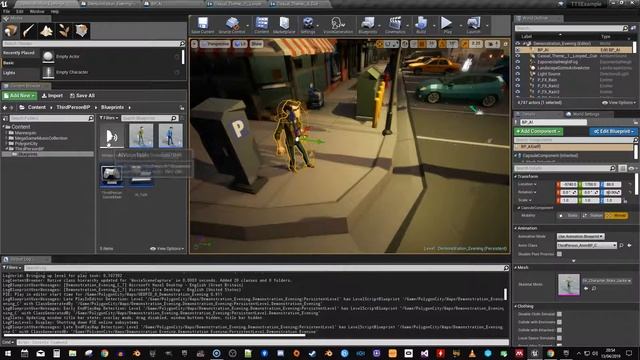The width and height of the screenshot is (640, 360).
Task: Open the property matrix grid icon in Details
Action: pyautogui.click(x=622, y=169)
